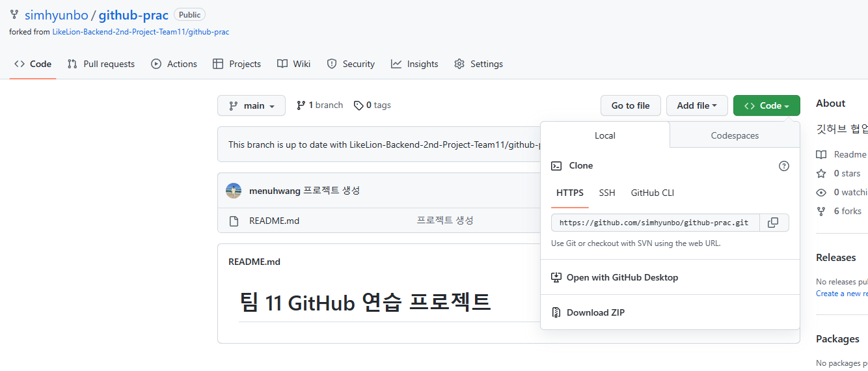
Task: Open the Add file dropdown
Action: [697, 105]
